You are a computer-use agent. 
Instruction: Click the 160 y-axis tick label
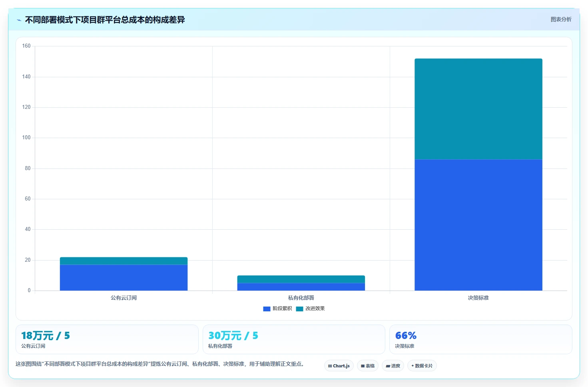[26, 46]
